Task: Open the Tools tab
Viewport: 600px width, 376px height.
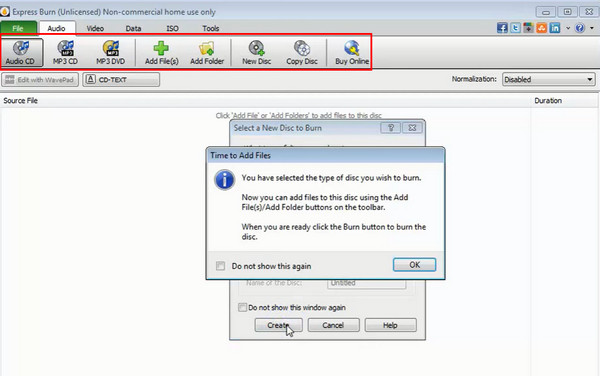Action: point(210,28)
